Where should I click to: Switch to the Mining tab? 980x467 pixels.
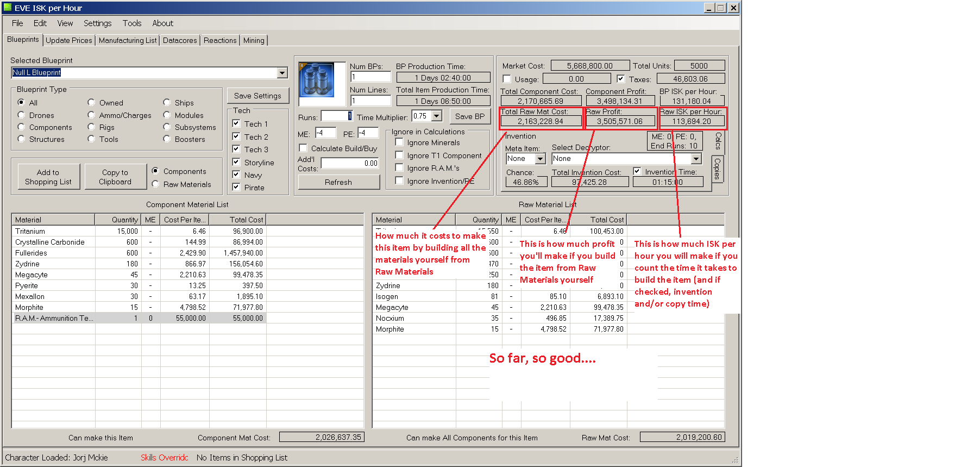tap(254, 40)
